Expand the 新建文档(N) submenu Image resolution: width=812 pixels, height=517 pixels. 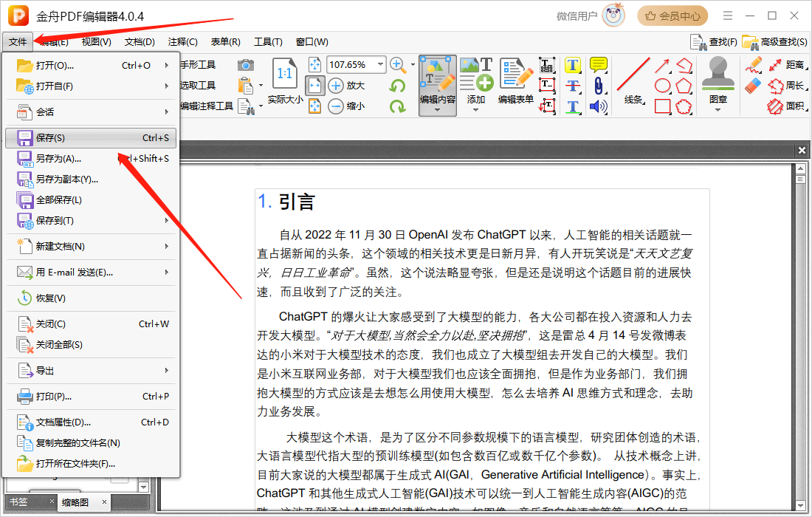point(167,247)
